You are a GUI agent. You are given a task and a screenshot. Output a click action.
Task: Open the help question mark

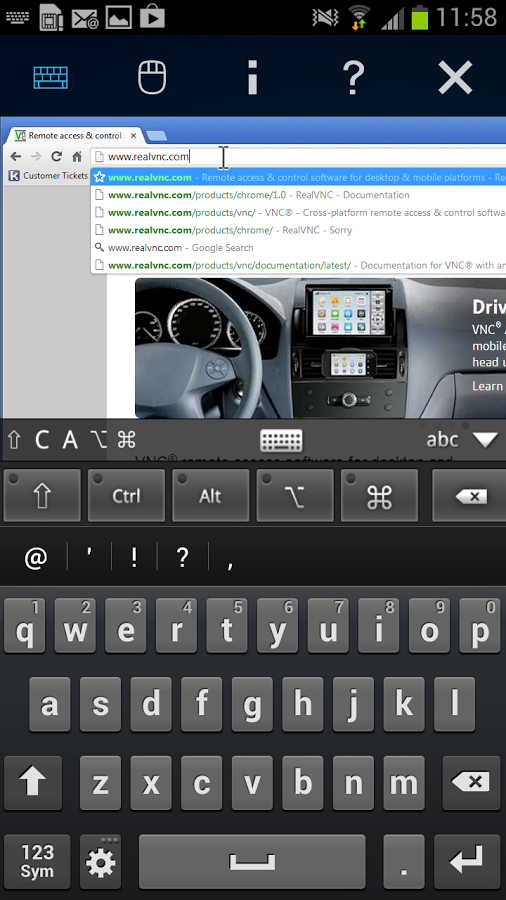click(x=354, y=78)
